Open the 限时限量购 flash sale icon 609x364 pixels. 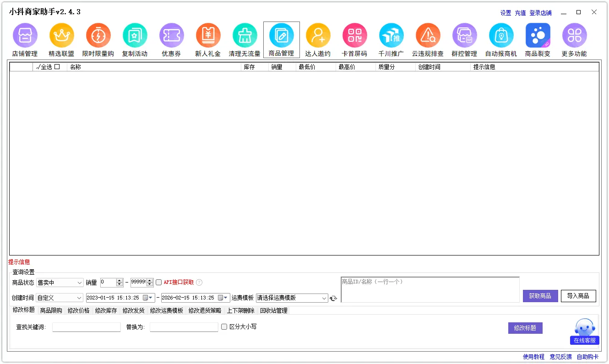pyautogui.click(x=98, y=36)
